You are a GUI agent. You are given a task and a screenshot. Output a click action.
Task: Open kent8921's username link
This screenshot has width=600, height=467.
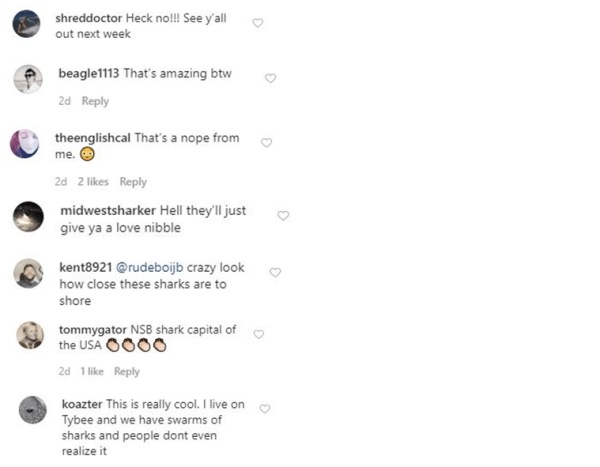82,269
